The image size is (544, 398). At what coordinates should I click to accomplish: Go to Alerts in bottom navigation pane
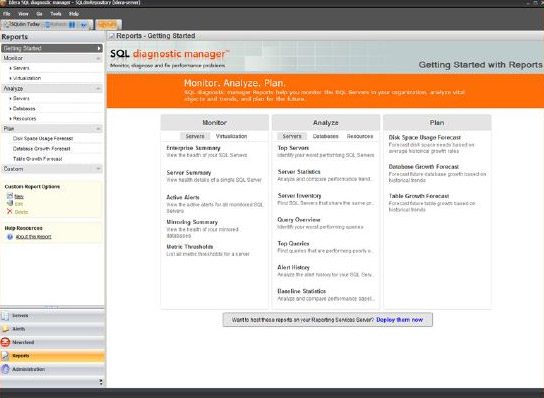pos(52,329)
